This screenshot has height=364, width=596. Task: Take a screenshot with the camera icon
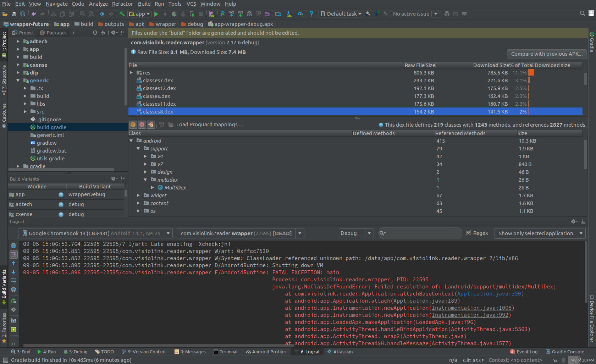[x=13, y=320]
